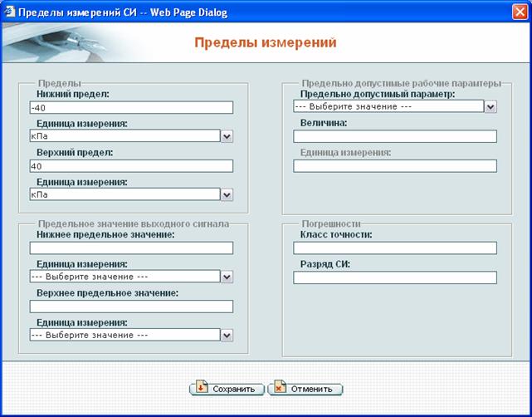Click the Предельное значение выходного сигнала group title
Viewport: 532px width, 417px height.
coord(134,224)
